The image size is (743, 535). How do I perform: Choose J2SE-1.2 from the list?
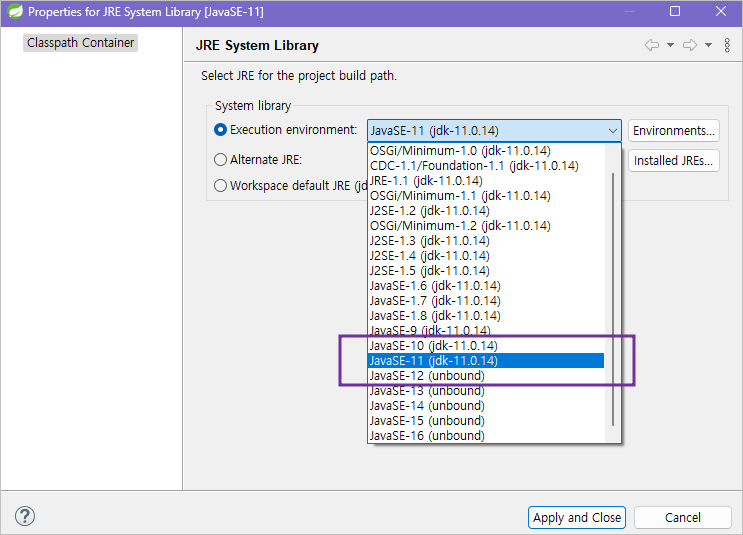pyautogui.click(x=486, y=211)
